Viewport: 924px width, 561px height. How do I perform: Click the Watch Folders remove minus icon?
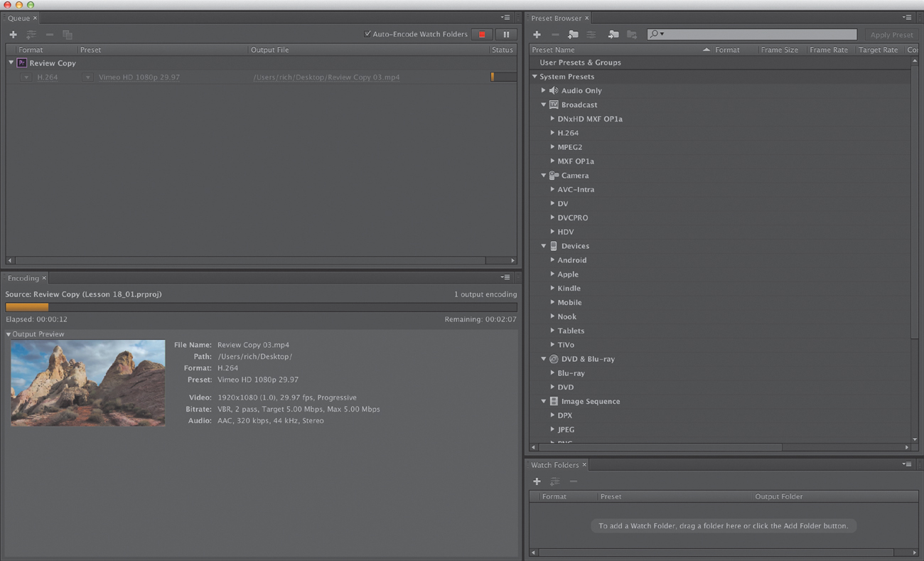pos(574,481)
